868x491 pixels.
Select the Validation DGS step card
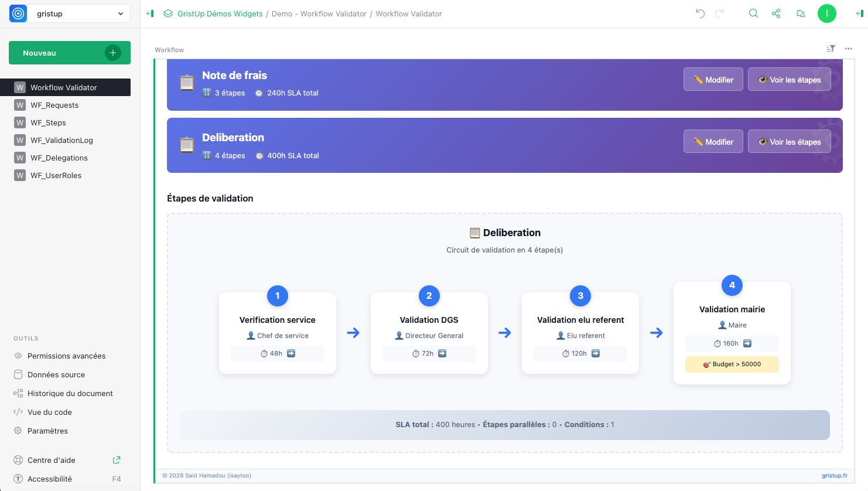pyautogui.click(x=429, y=333)
